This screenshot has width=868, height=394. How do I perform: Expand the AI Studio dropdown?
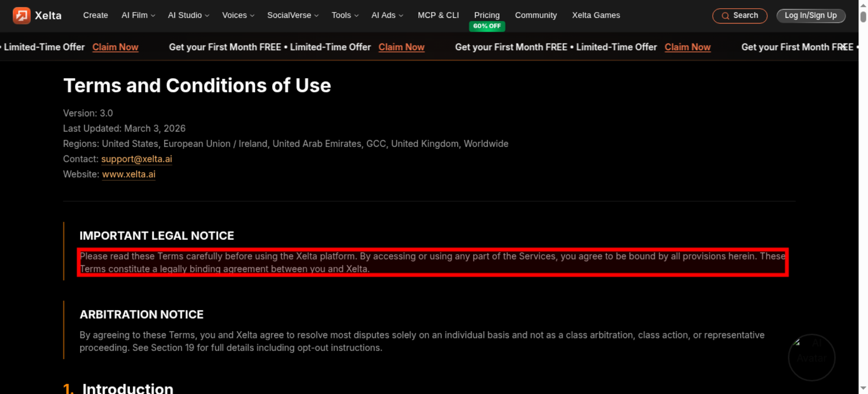point(188,15)
